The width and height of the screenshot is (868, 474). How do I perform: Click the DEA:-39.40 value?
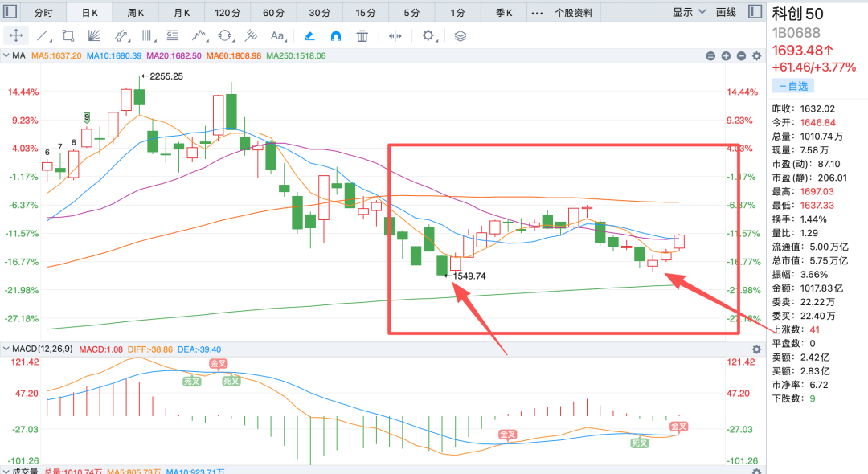tap(199, 349)
